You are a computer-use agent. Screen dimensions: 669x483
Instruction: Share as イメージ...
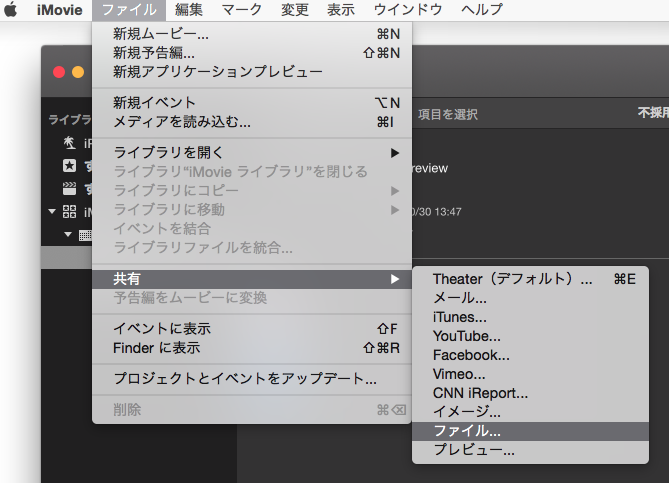pos(530,412)
